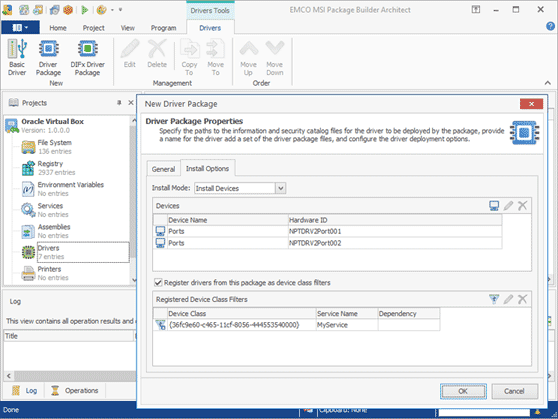Open the application file menu button
The width and height of the screenshot is (558, 419).
(x=20, y=27)
